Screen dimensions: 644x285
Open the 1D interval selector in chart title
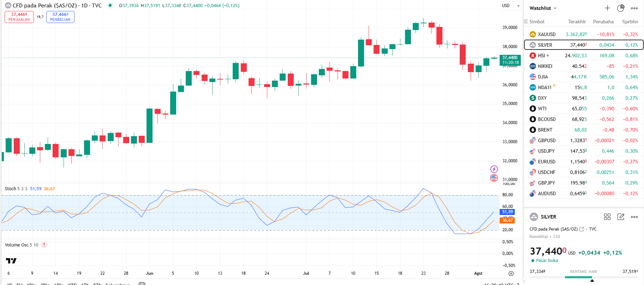point(84,6)
